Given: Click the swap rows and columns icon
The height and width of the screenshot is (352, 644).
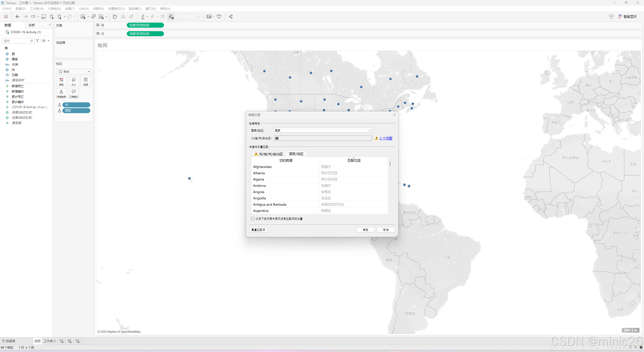Looking at the screenshot, I should pyautogui.click(x=115, y=17).
